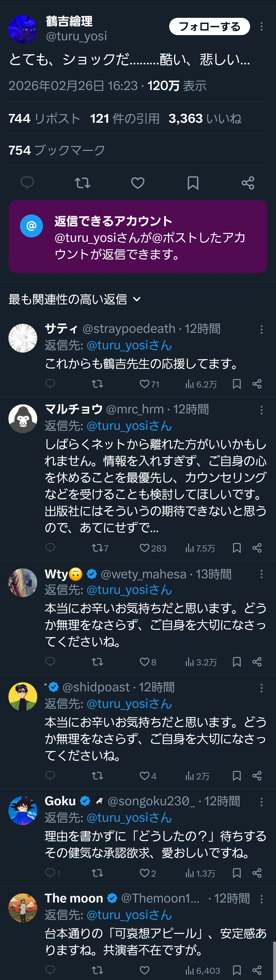Reply to Goku's comment

(x=51, y=873)
